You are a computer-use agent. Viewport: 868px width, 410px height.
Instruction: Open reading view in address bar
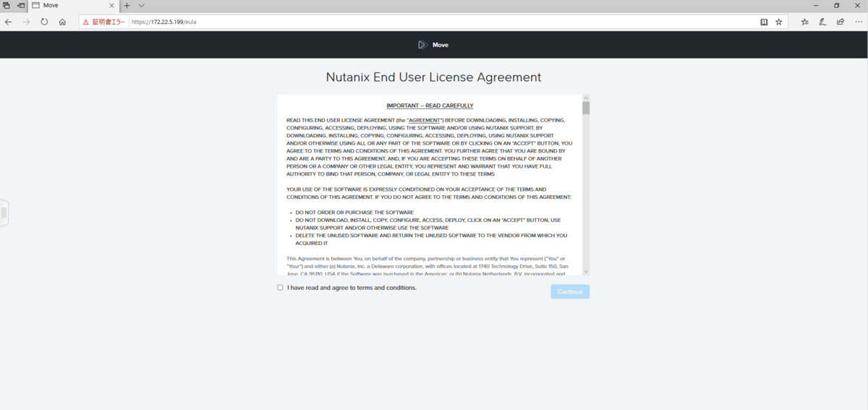click(x=764, y=22)
